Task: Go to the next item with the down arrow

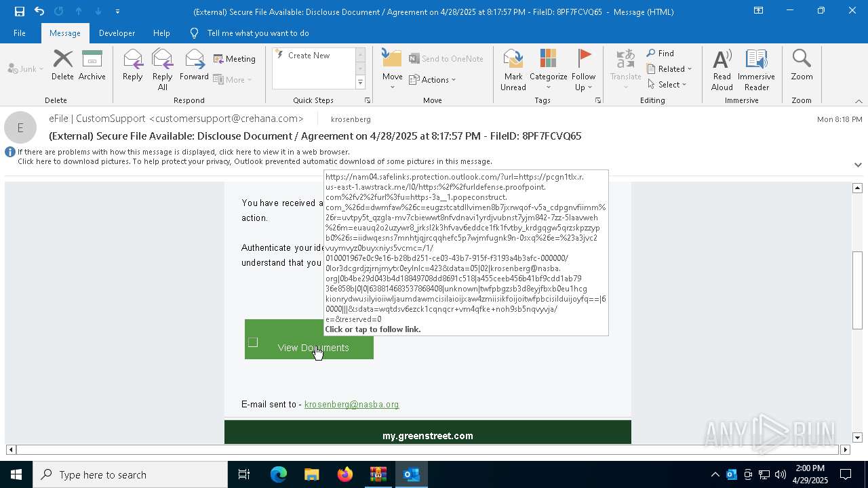Action: tap(98, 12)
